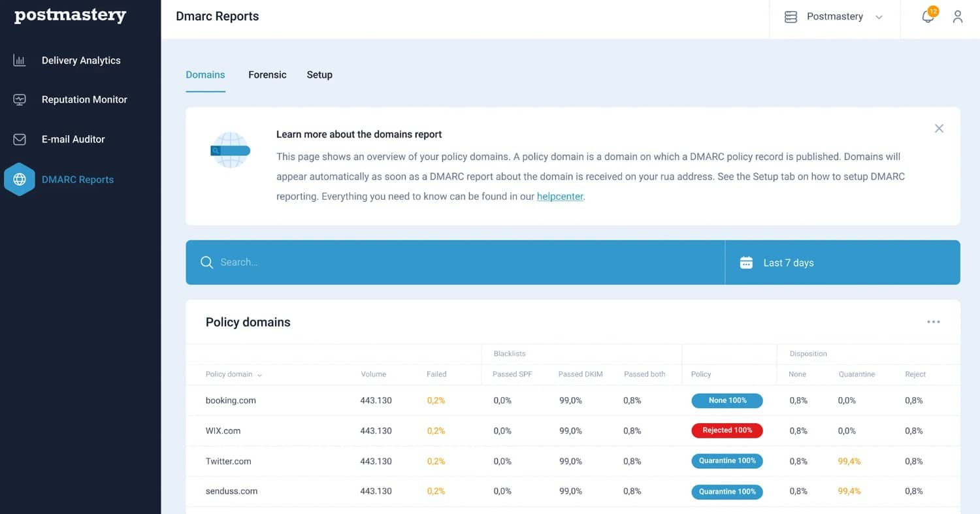The height and width of the screenshot is (514, 980).
Task: Open the user profile icon
Action: click(x=958, y=16)
